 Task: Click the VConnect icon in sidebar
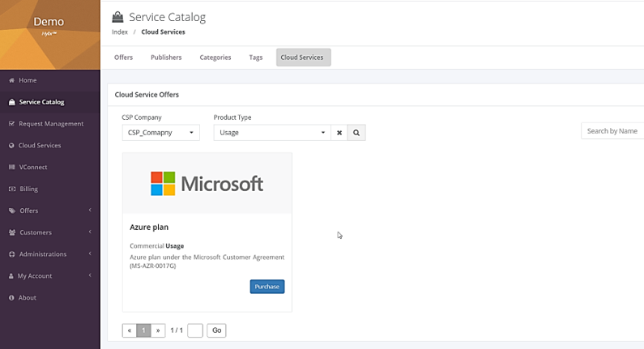pos(11,167)
